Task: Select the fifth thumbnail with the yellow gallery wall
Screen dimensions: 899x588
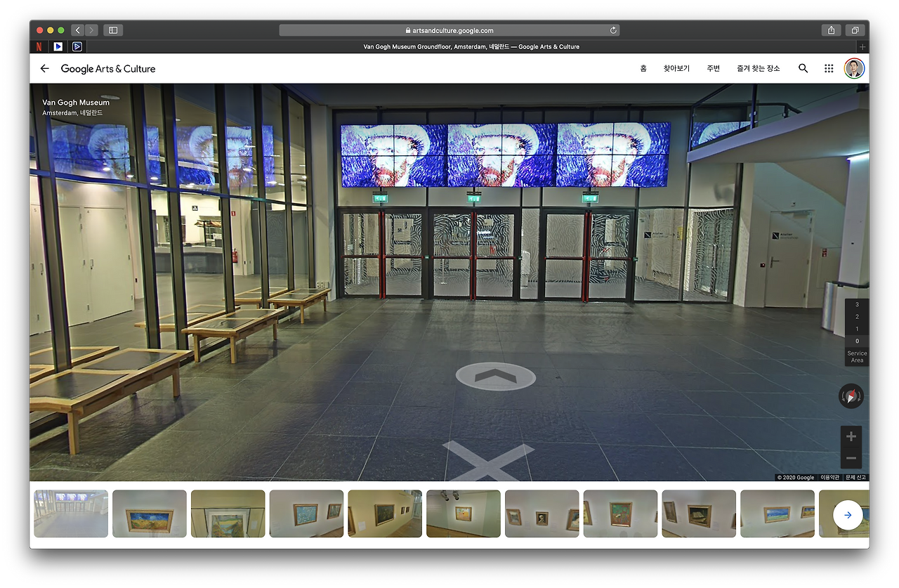Action: tap(385, 514)
